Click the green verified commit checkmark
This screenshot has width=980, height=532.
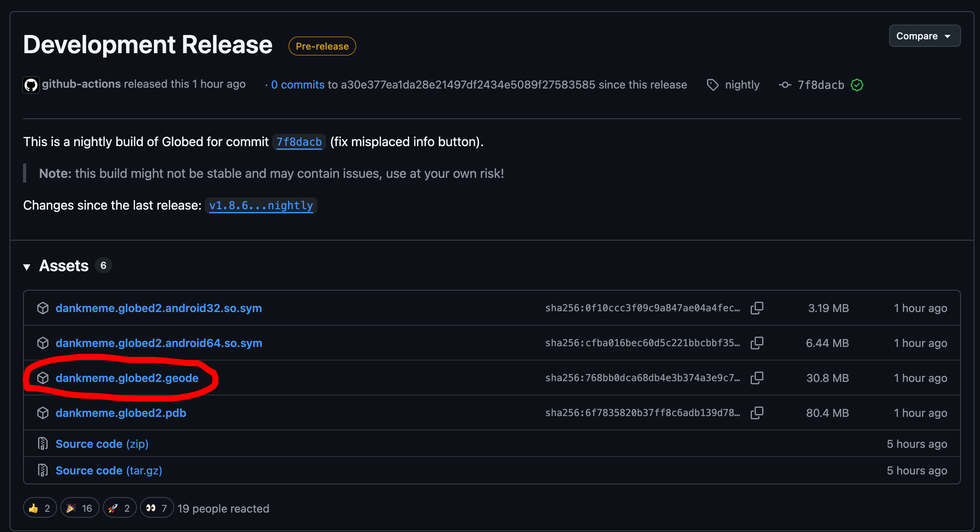857,85
